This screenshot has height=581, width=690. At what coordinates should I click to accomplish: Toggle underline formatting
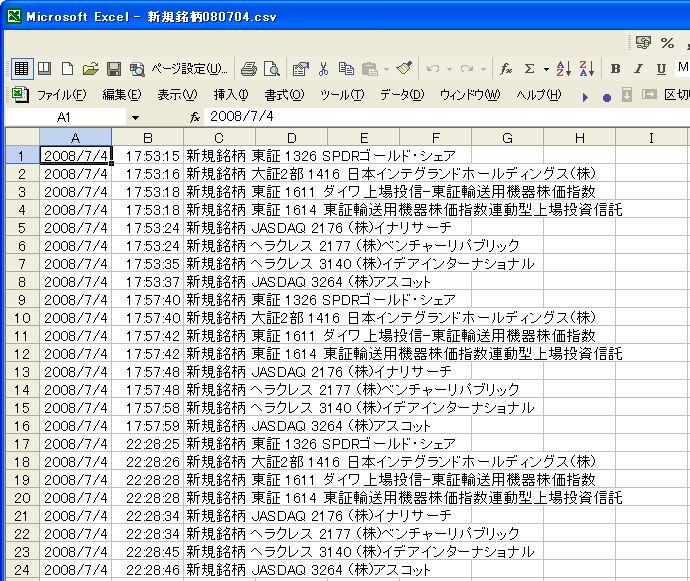click(661, 69)
